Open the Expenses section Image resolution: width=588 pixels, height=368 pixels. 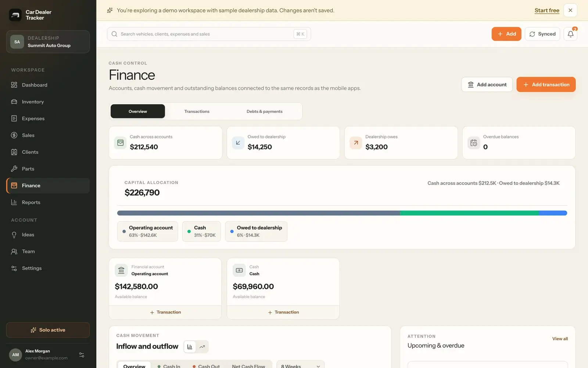pos(48,118)
